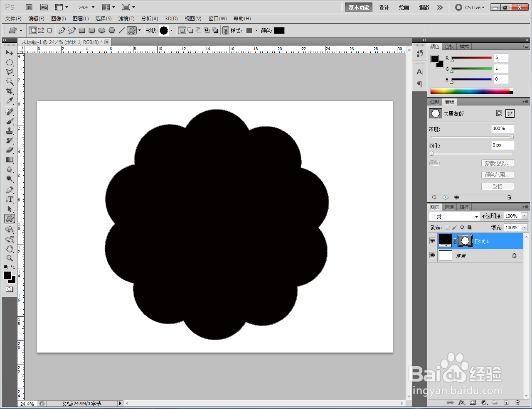Switch to 绘画 workspace

[x=404, y=7]
